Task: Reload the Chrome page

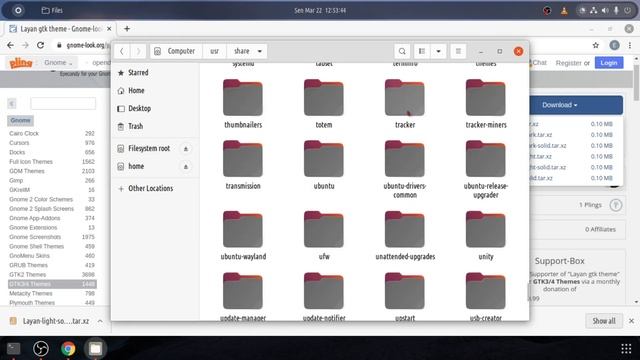Action: pos(40,45)
